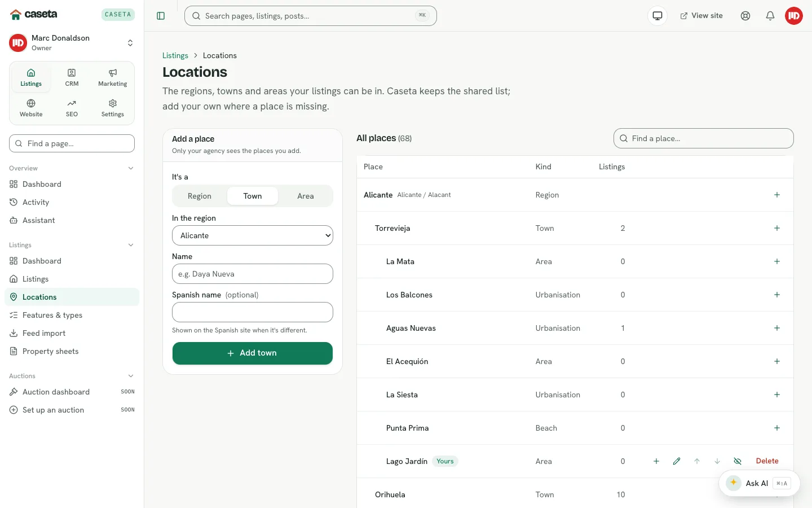Add a place under Torrevieja
This screenshot has width=812, height=508.
(x=777, y=228)
